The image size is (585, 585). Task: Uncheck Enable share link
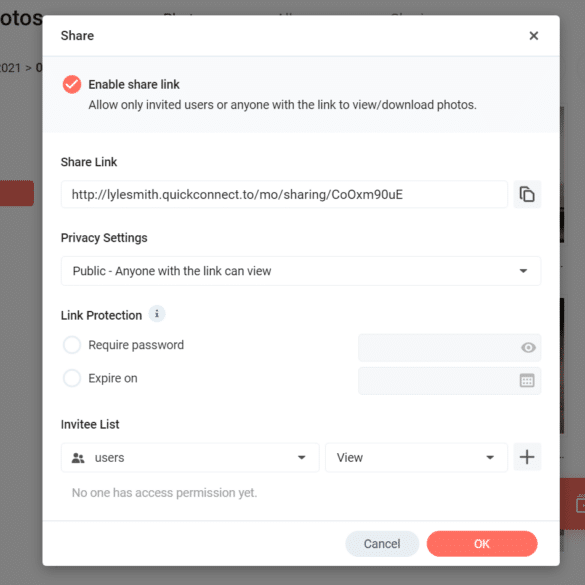click(72, 84)
